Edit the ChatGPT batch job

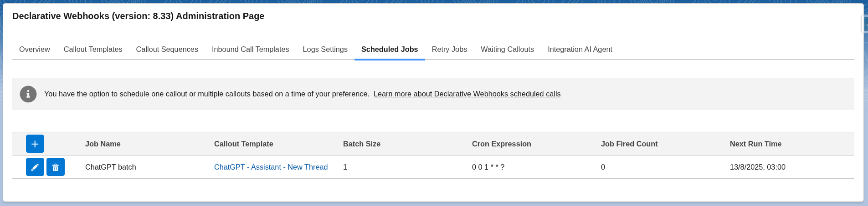click(x=35, y=167)
